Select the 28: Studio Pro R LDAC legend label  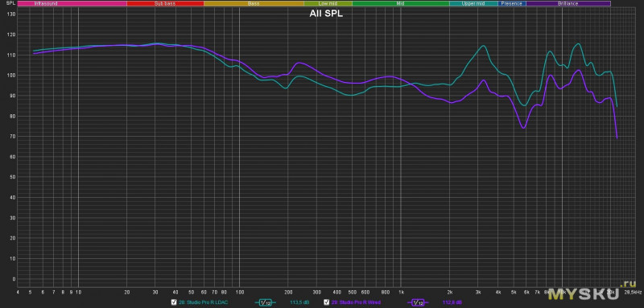pyautogui.click(x=203, y=302)
